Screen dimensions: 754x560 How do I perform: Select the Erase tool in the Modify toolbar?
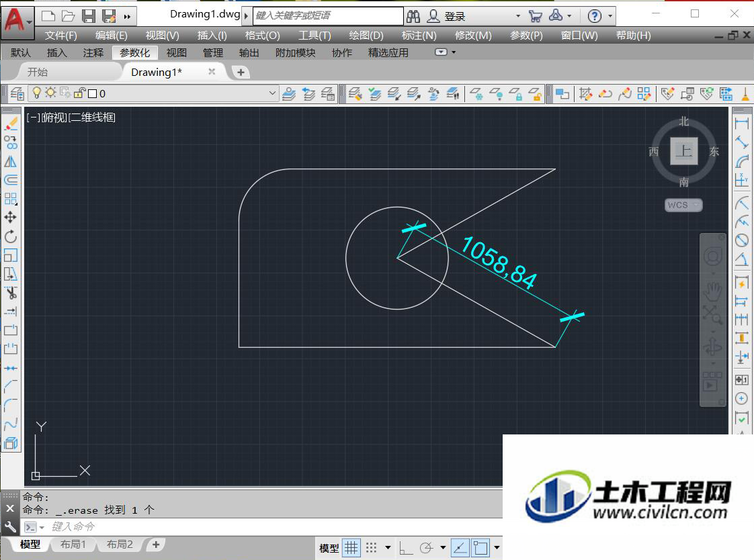pyautogui.click(x=11, y=124)
